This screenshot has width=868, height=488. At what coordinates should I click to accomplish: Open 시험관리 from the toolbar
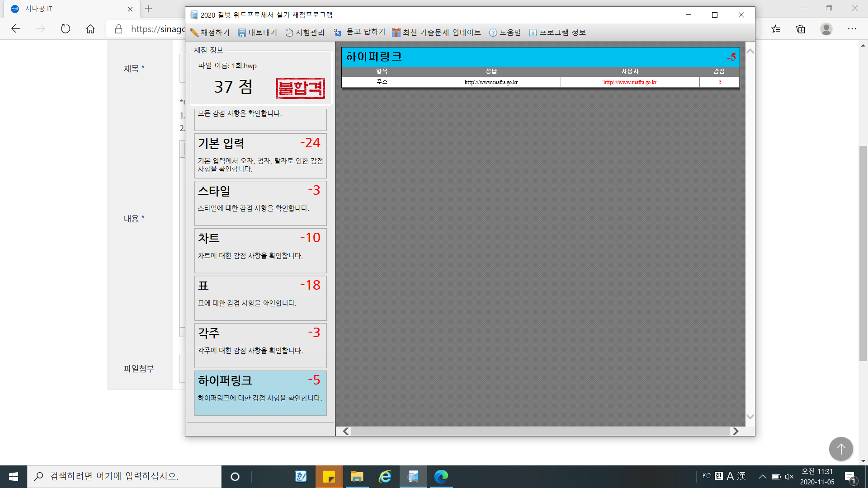click(305, 33)
